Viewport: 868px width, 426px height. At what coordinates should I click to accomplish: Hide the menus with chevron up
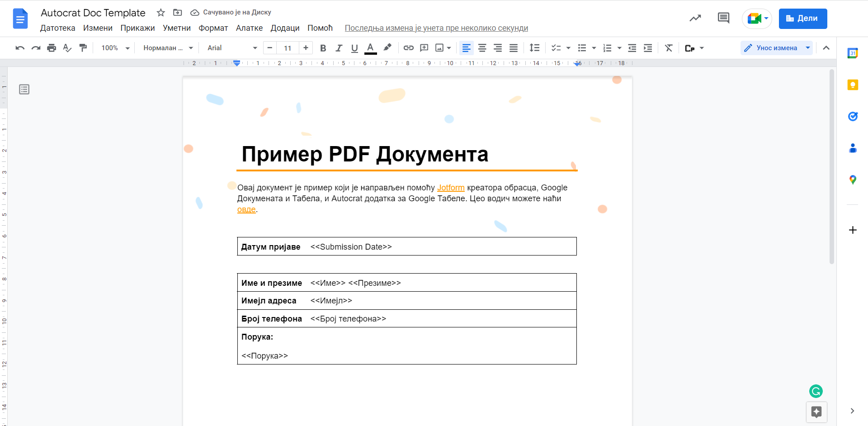826,48
